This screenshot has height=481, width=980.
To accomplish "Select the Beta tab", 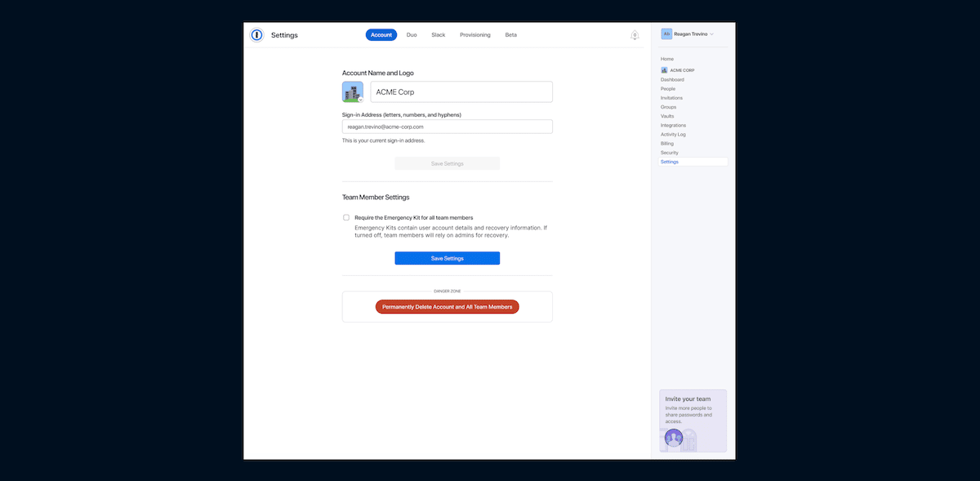I will coord(511,35).
